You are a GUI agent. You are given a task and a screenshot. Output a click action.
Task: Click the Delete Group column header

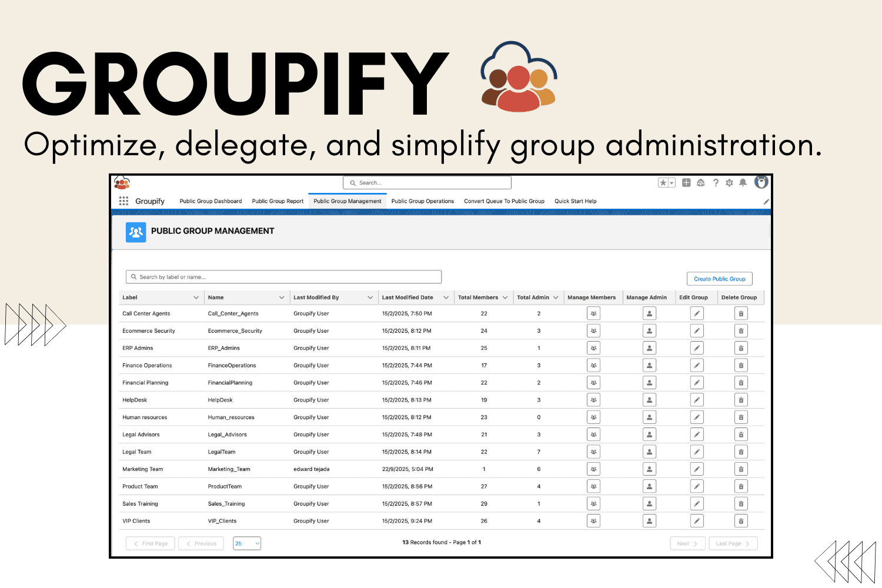pyautogui.click(x=739, y=298)
